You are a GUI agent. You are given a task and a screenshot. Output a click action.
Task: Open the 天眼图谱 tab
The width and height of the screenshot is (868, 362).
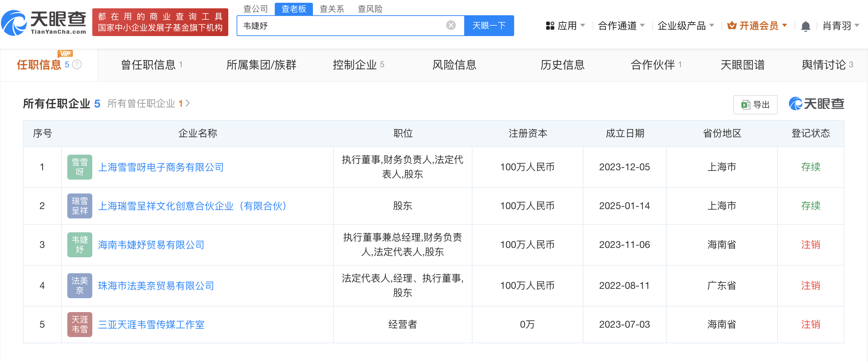tap(743, 65)
